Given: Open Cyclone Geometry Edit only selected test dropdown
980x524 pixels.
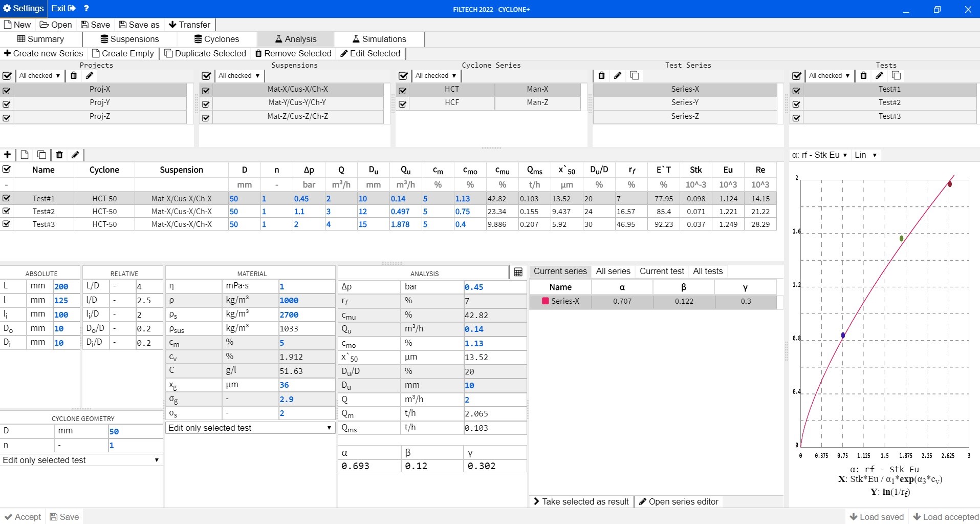Looking at the screenshot, I should coord(81,460).
